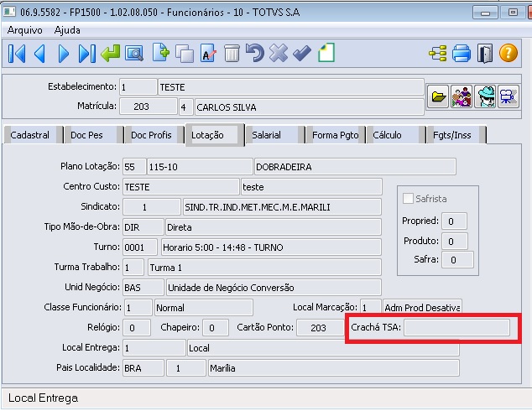This screenshot has height=411, width=532.
Task: Click the yellow folder button
Action: coord(438,96)
